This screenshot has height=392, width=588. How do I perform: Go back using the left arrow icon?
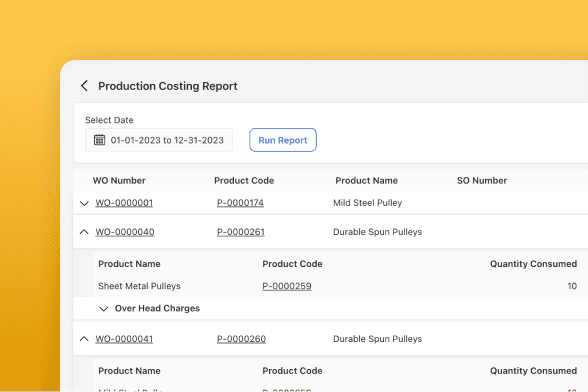[84, 86]
